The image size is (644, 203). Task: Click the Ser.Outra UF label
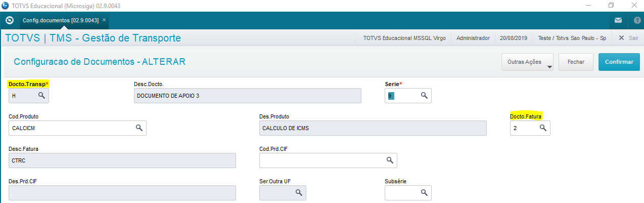pyautogui.click(x=274, y=181)
